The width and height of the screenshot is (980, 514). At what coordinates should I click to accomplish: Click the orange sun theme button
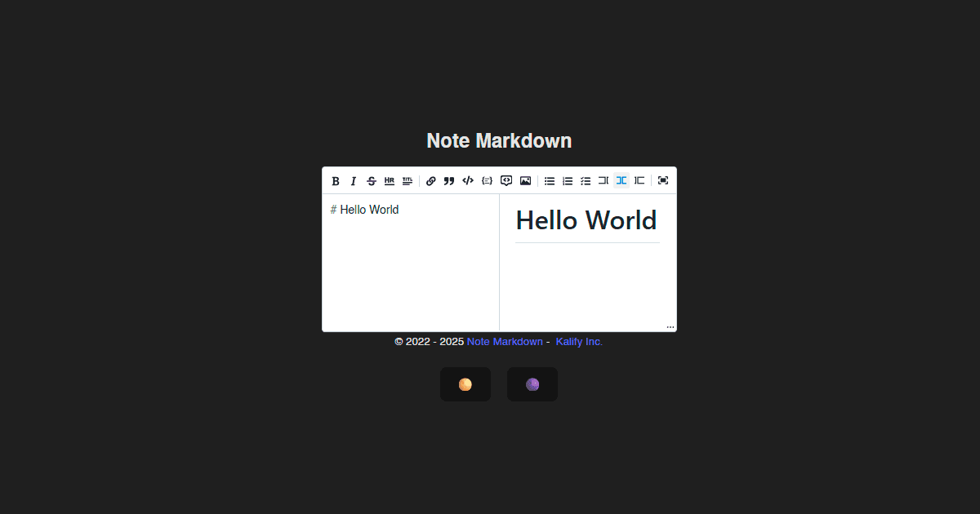coord(465,384)
